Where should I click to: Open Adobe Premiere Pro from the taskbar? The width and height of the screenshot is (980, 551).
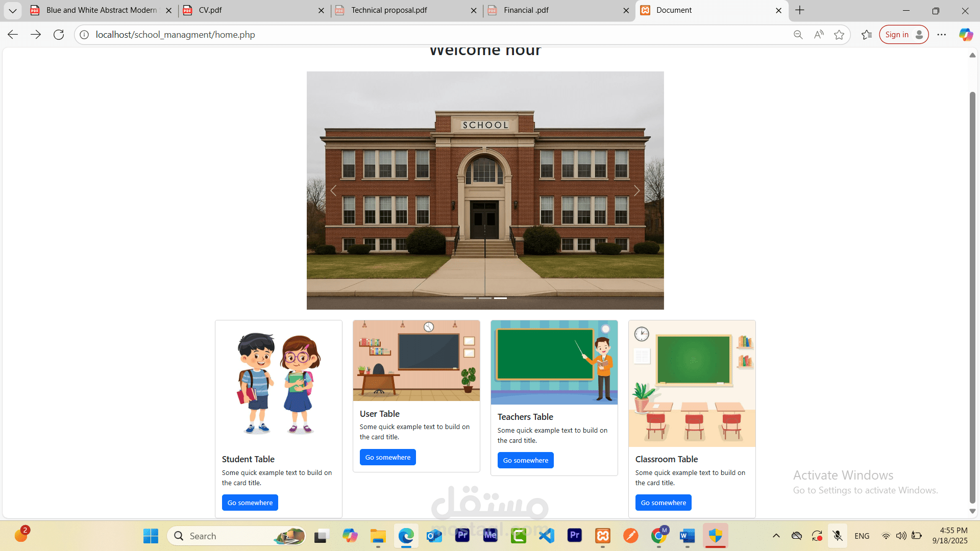(x=574, y=536)
